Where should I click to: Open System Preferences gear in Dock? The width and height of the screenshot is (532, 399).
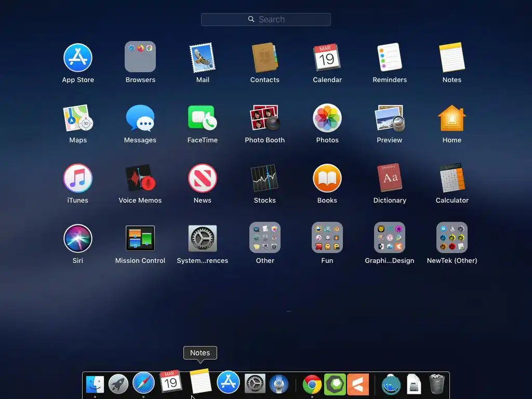pos(255,384)
